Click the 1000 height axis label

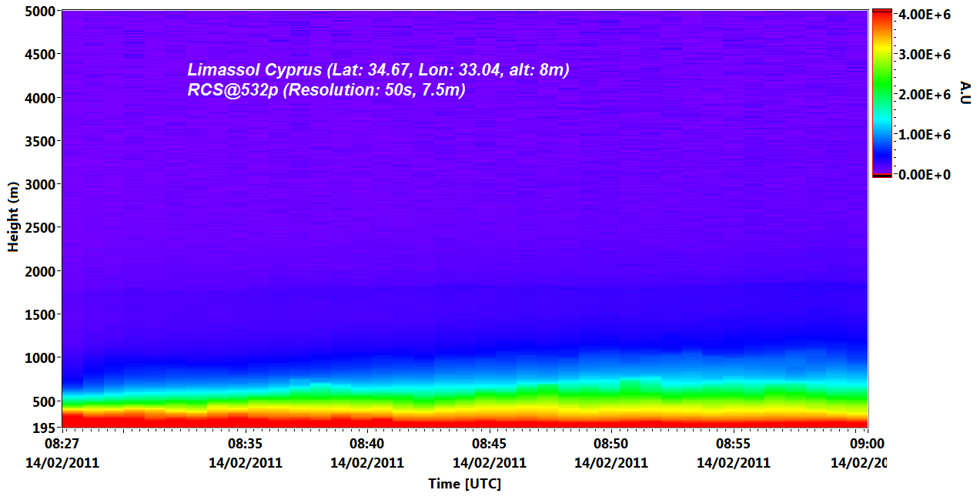tap(38, 358)
